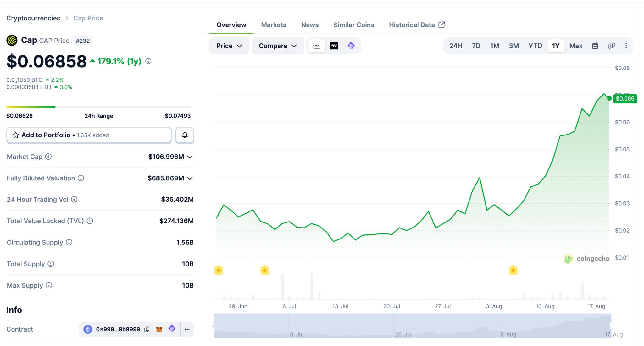Select the 7D time range
This screenshot has height=346, width=644.
click(476, 46)
